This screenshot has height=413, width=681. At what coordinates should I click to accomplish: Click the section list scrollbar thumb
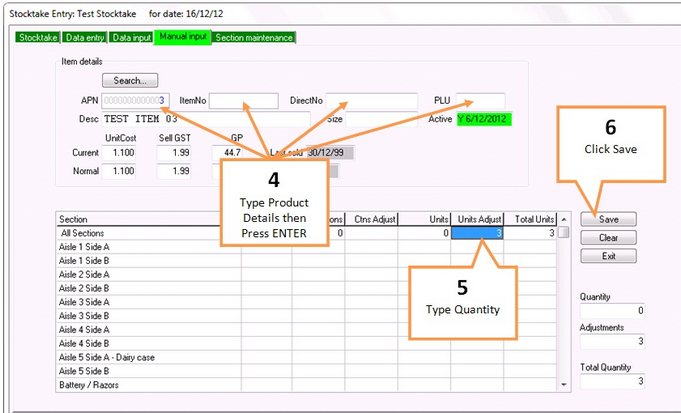pyautogui.click(x=564, y=233)
